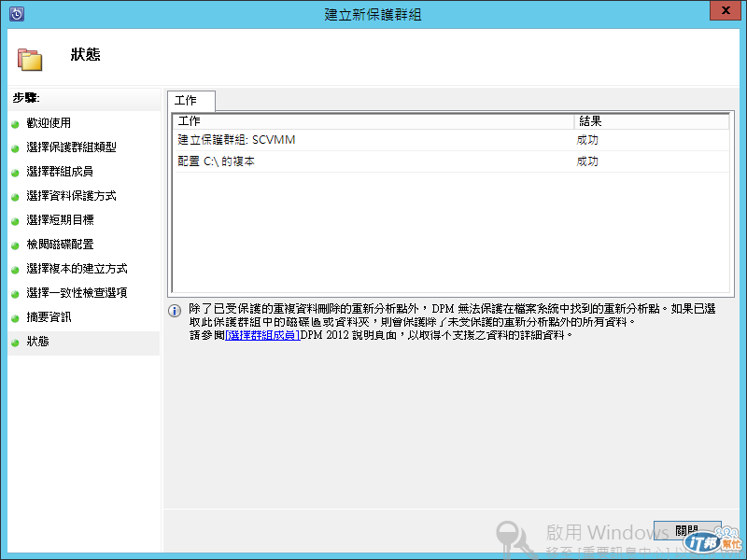Click the 關閉 button
The width and height of the screenshot is (747, 560).
click(x=687, y=530)
